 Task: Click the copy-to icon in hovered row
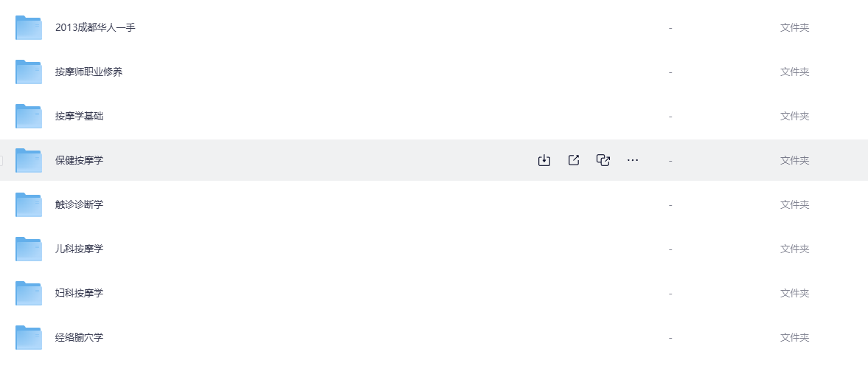coord(603,160)
